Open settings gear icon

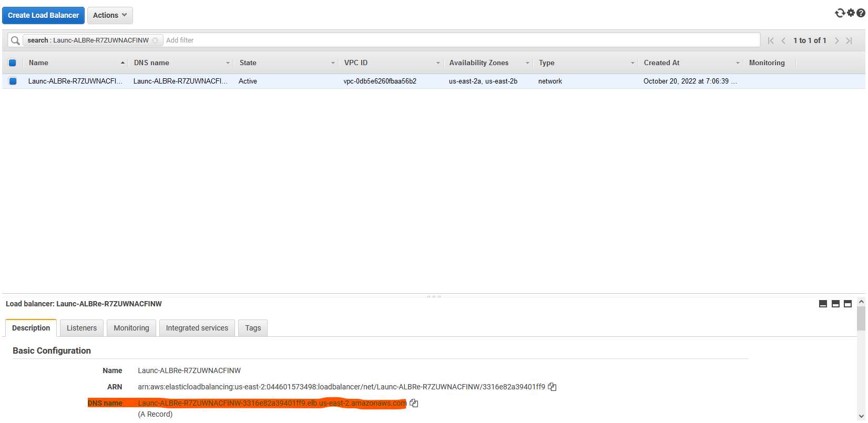coord(851,13)
